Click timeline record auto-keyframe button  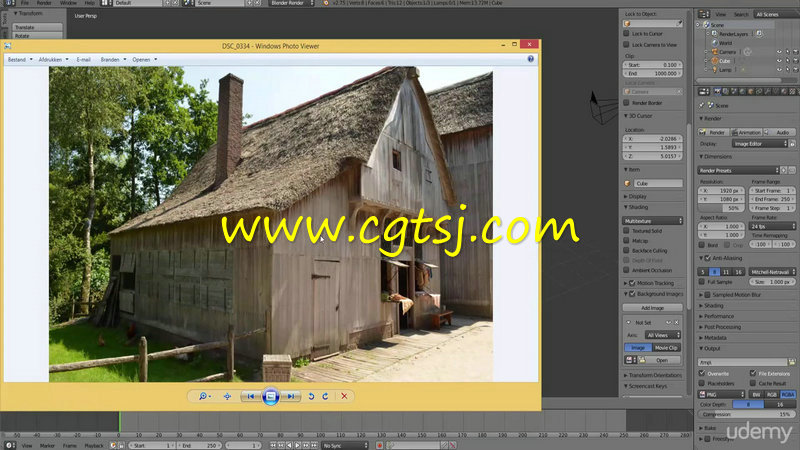[379, 445]
